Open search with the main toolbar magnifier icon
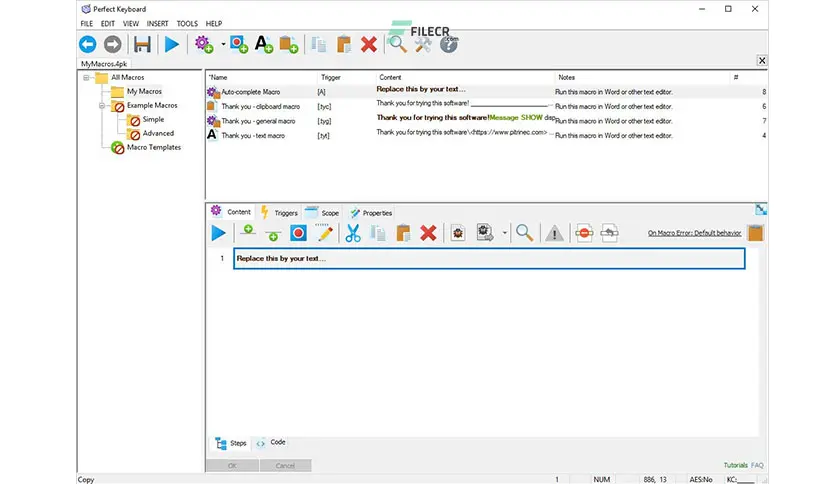Image resolution: width=836 pixels, height=484 pixels. (x=397, y=44)
